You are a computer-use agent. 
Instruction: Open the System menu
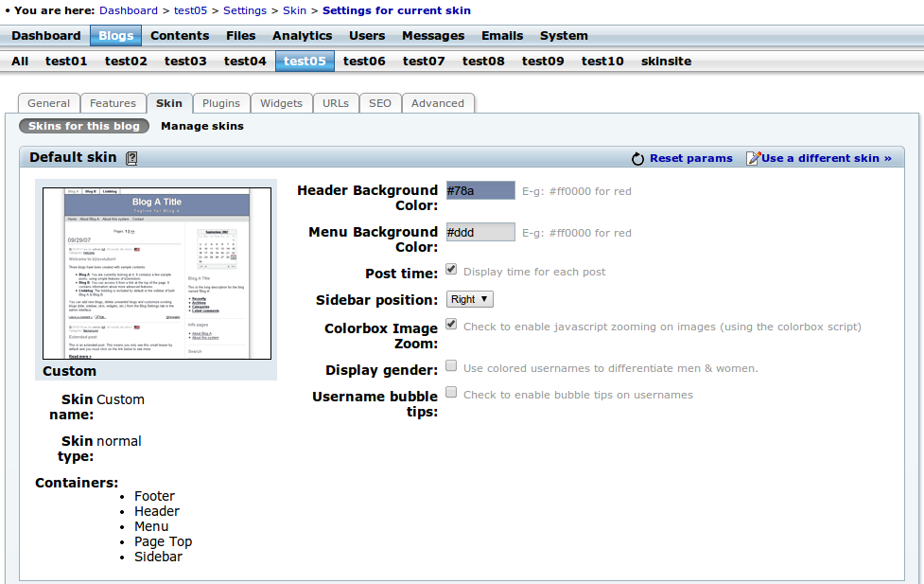point(564,35)
